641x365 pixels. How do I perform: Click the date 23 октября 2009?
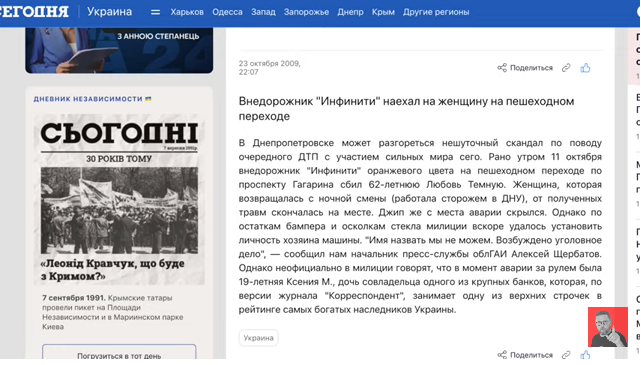[270, 68]
